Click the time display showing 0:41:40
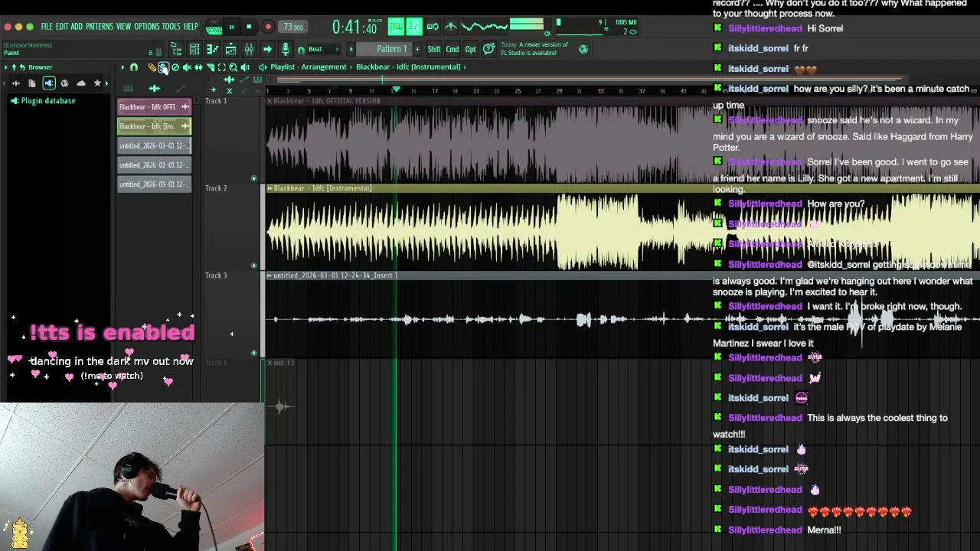Screen dimensions: 980x551 [x=354, y=27]
